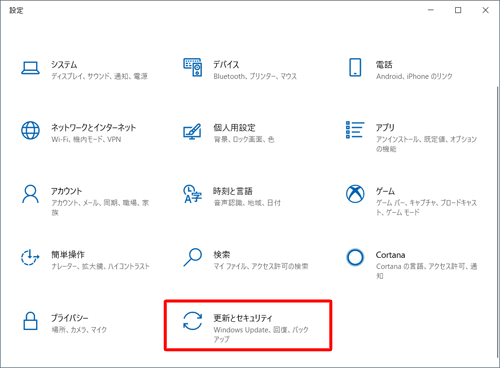Click the description 'Bluetooth、プリンター、マウス'

255,76
